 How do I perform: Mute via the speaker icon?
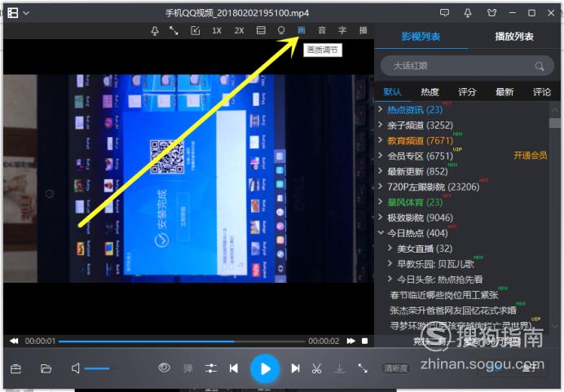76,368
